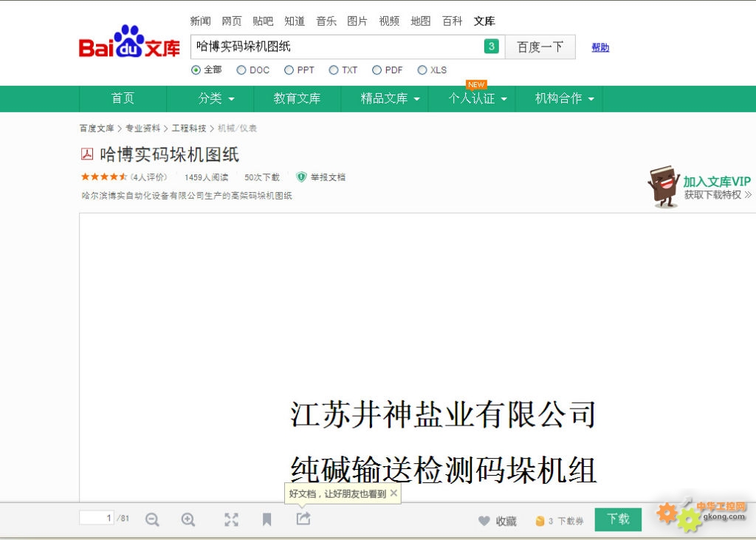756x540 pixels.
Task: Select the PDF file type filter
Action: tap(377, 70)
